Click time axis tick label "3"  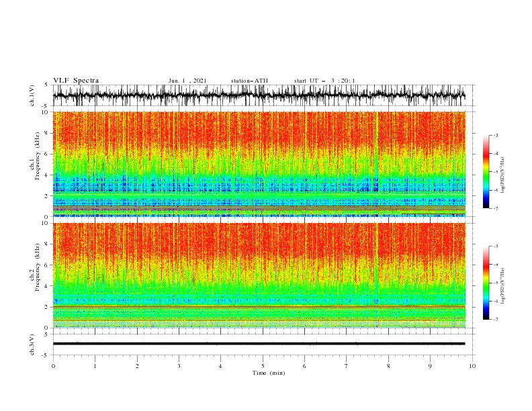pos(179,366)
